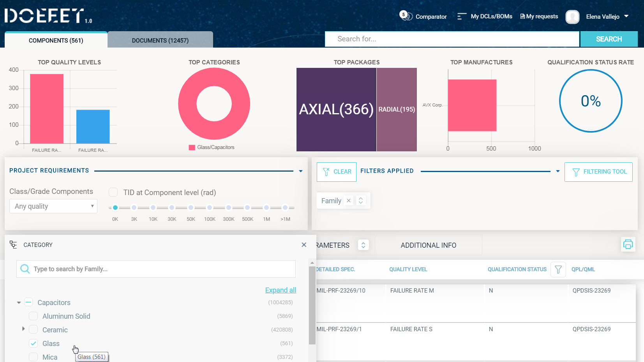Screen dimensions: 644x362
Task: Check the Mica checkbox
Action: coord(34,357)
